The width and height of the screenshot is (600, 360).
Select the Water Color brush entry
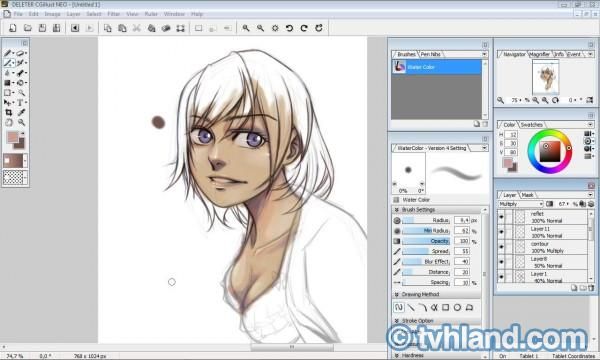click(437, 67)
